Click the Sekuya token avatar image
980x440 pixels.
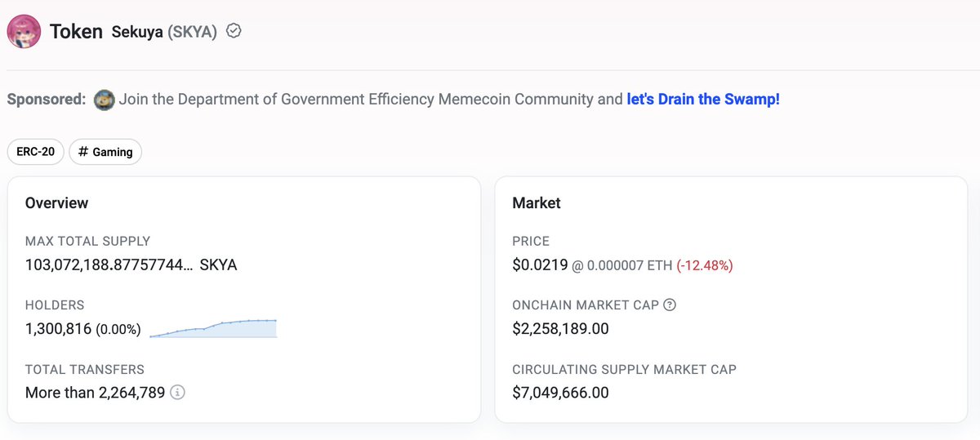point(24,32)
